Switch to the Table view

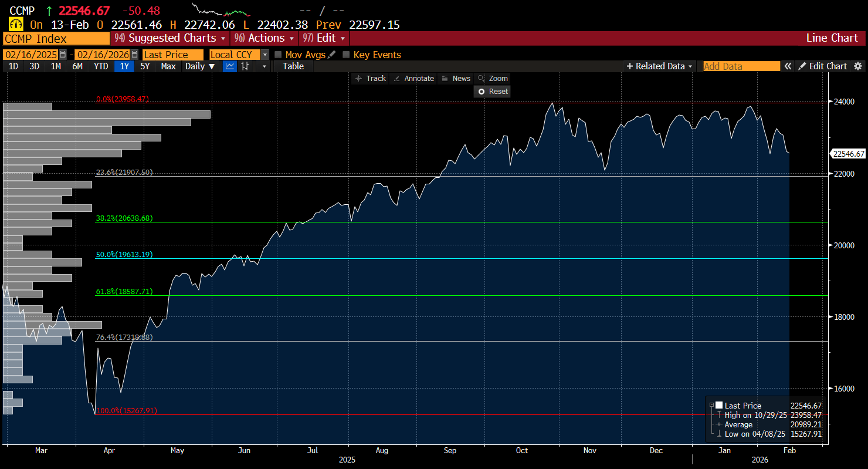(293, 66)
